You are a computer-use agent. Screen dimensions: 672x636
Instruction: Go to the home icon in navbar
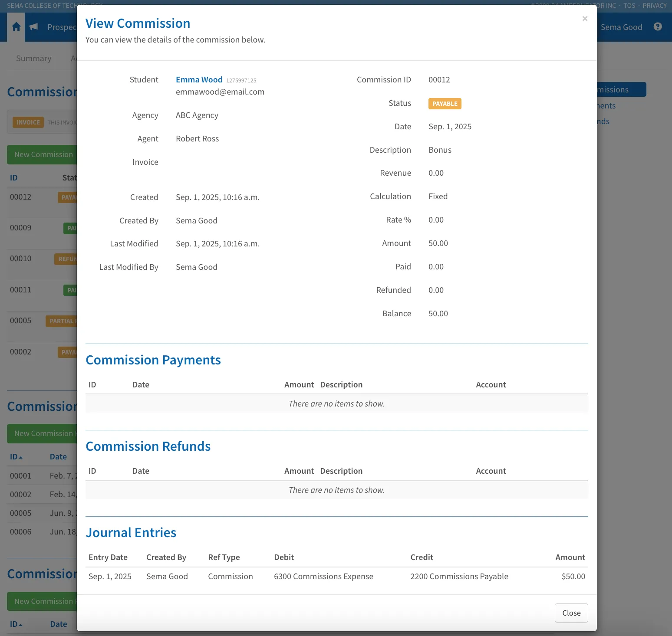coord(16,27)
